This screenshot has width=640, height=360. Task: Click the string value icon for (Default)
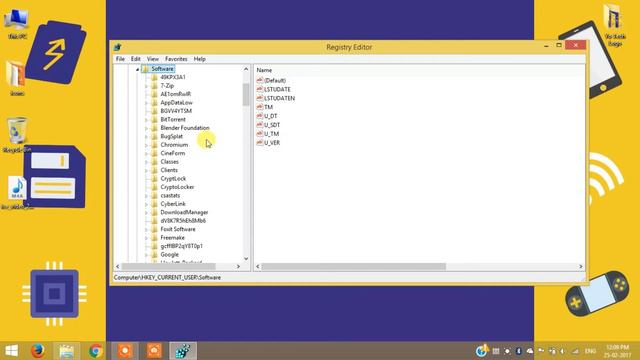(260, 80)
